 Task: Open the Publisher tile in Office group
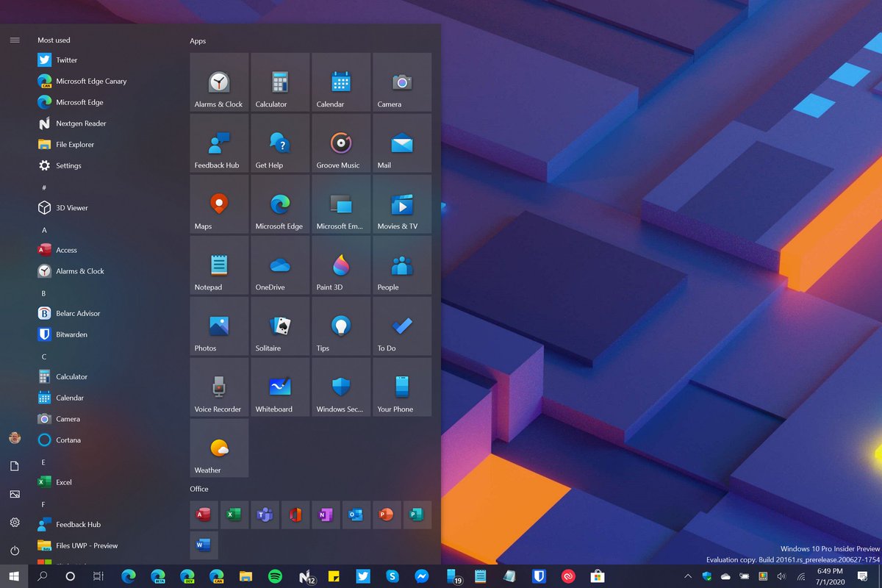point(417,514)
